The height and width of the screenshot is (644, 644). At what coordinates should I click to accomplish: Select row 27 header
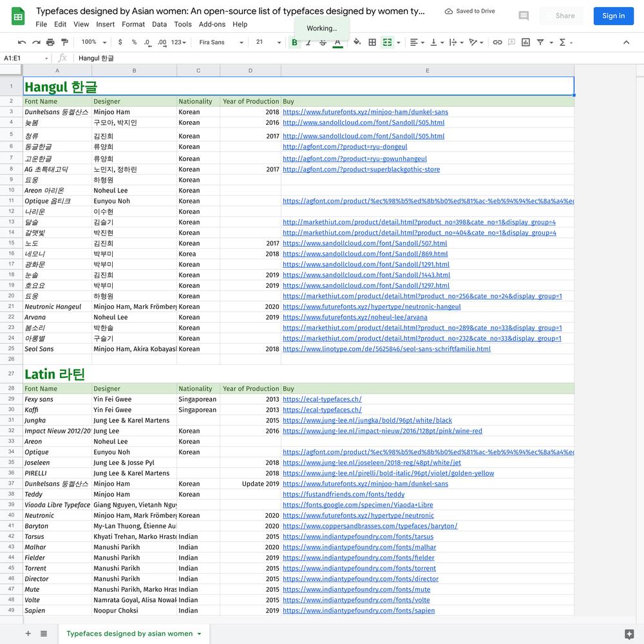(11, 374)
